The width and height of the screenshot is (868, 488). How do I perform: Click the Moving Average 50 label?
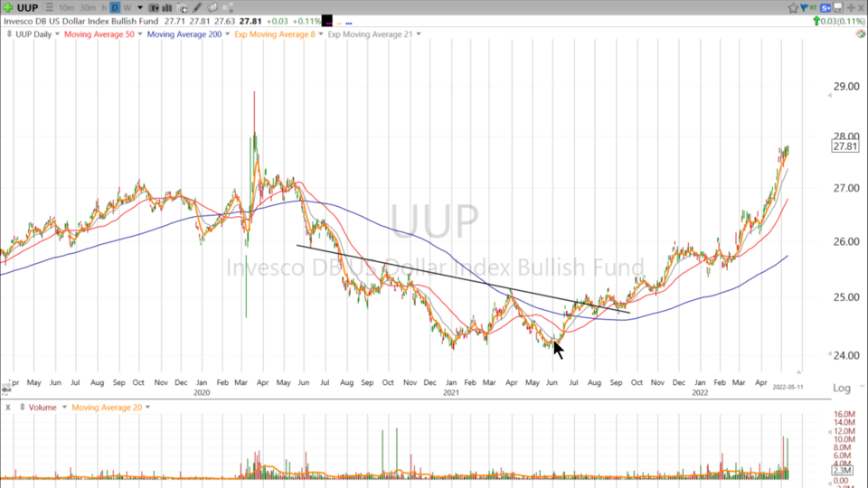click(99, 34)
